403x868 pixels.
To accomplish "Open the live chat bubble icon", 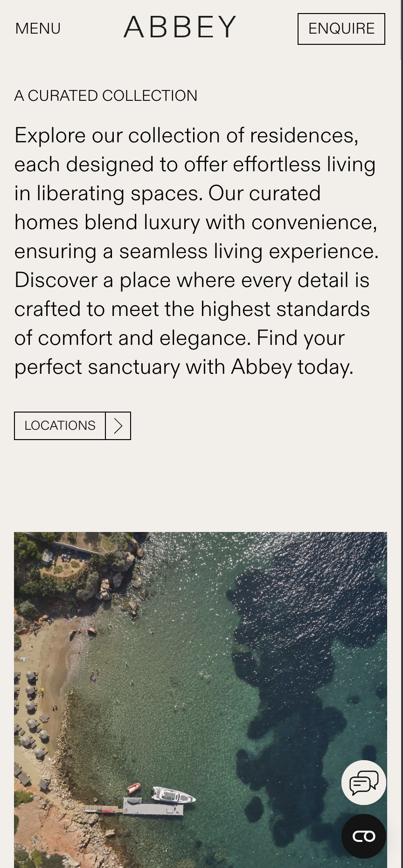I will [363, 783].
